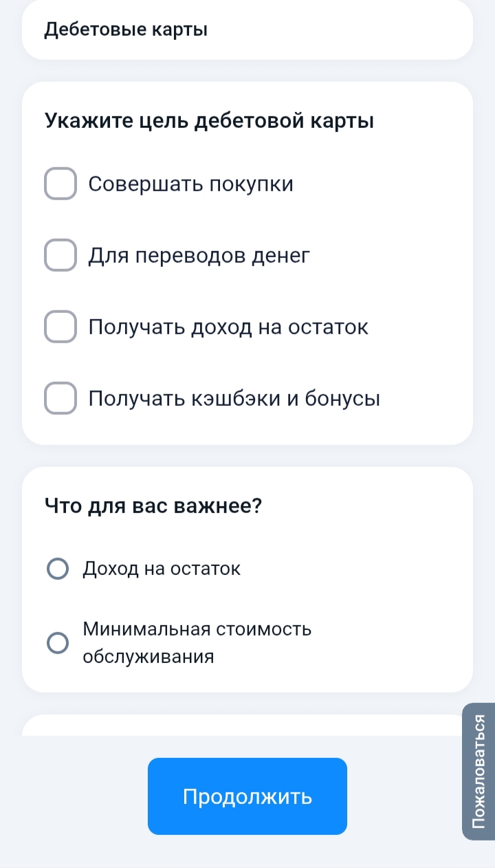This screenshot has height=868, width=495.
Task: Open the vertical "Пожаловаться" side tab
Action: point(479,770)
